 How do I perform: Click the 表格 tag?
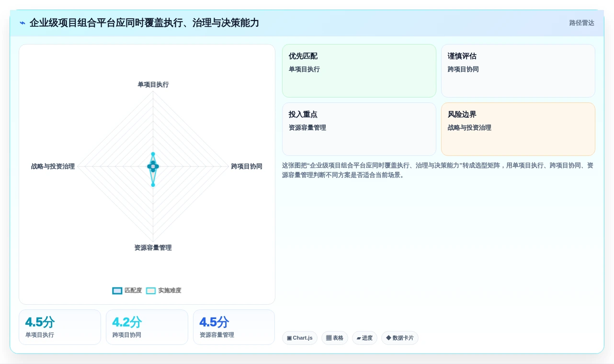(x=335, y=338)
